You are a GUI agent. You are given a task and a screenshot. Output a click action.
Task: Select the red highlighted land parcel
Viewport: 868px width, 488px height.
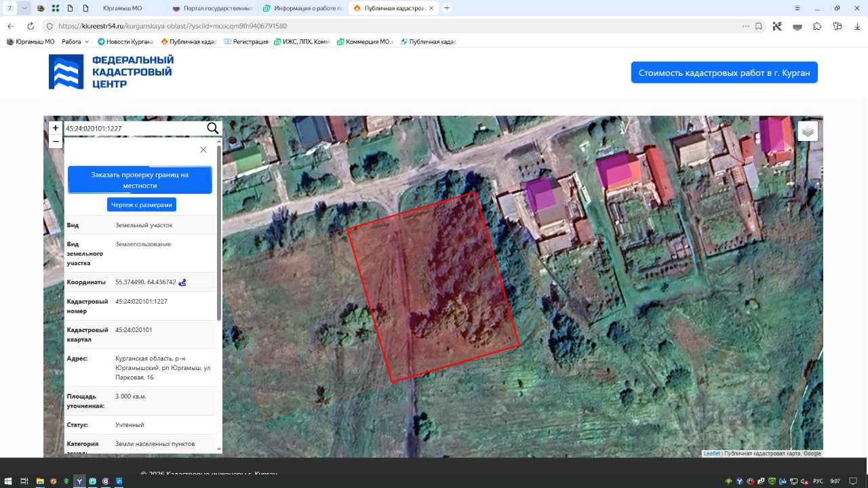(434, 287)
